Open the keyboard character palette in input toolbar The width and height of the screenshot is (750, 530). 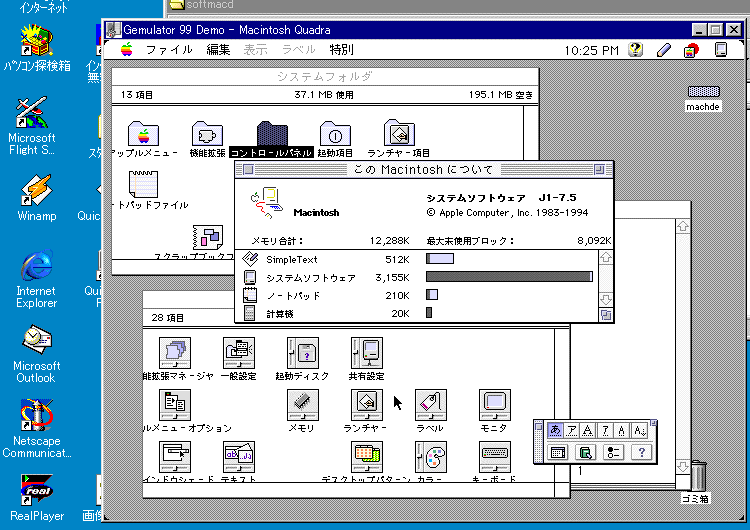click(558, 452)
